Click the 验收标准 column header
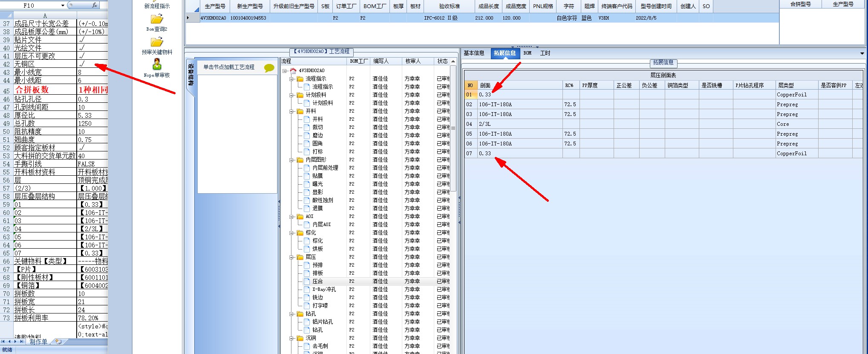Viewport: 868px width, 354px height. (450, 6)
